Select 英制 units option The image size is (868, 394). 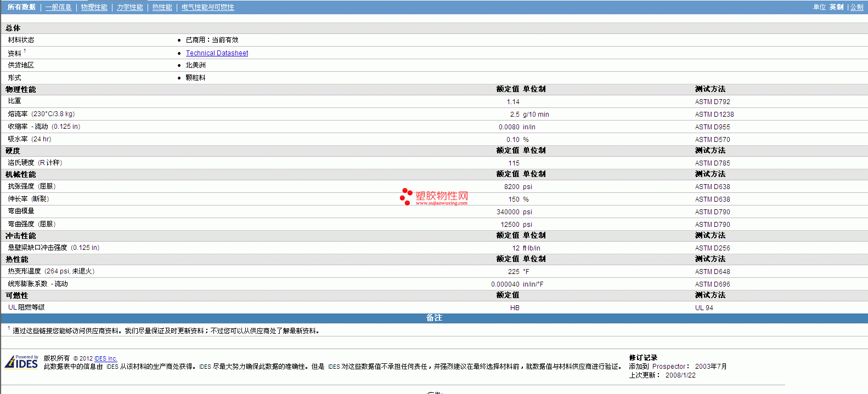point(836,7)
